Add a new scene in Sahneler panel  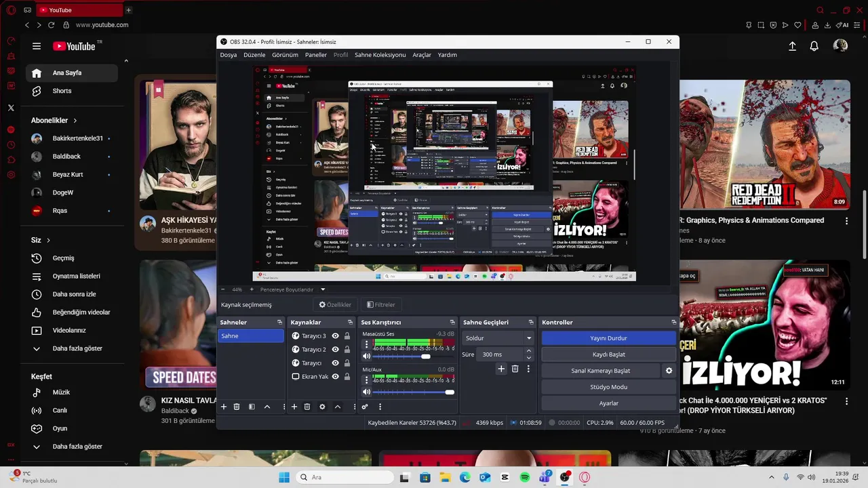pyautogui.click(x=224, y=407)
